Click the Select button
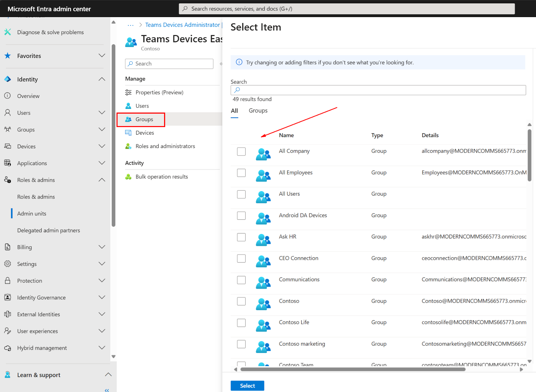This screenshot has height=392, width=536. [247, 386]
